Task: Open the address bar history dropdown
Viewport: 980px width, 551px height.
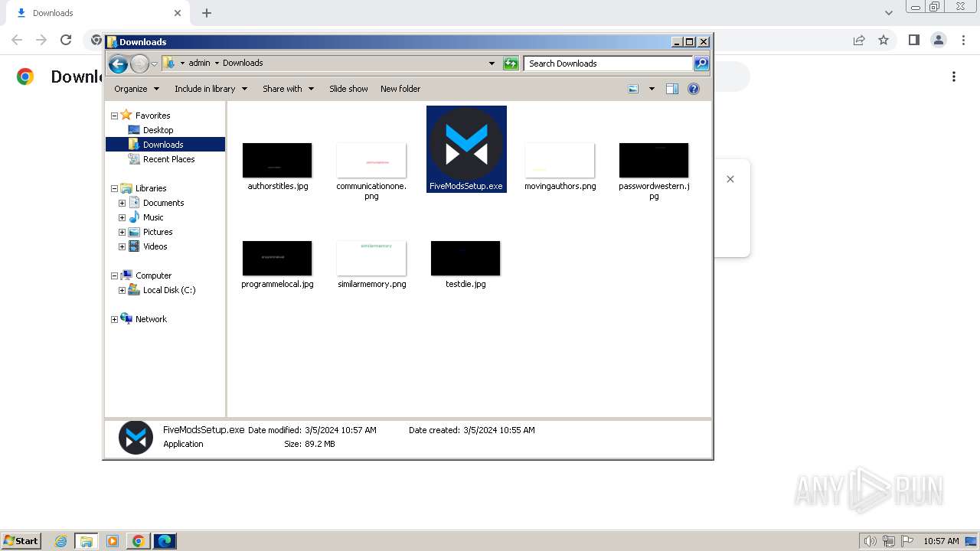Action: (492, 64)
